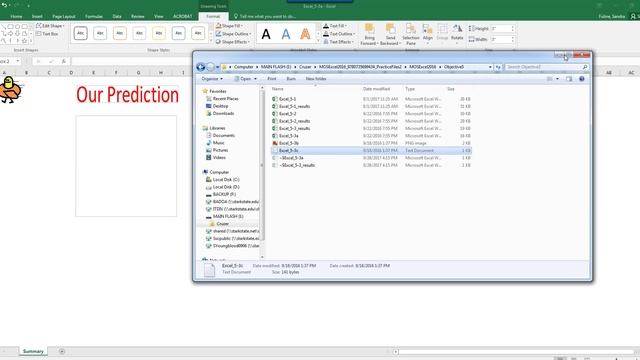The image size is (640, 360).
Task: Open the View ribbon tab
Action: tap(158, 16)
